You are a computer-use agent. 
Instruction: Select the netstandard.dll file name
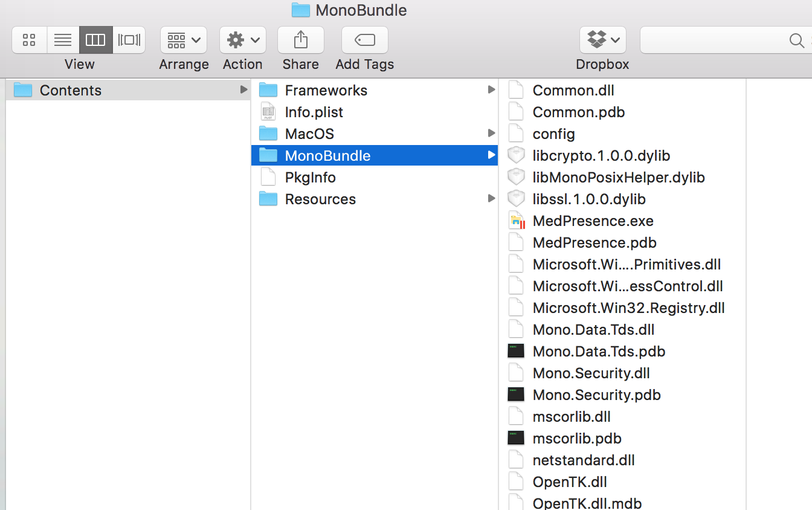tap(584, 460)
